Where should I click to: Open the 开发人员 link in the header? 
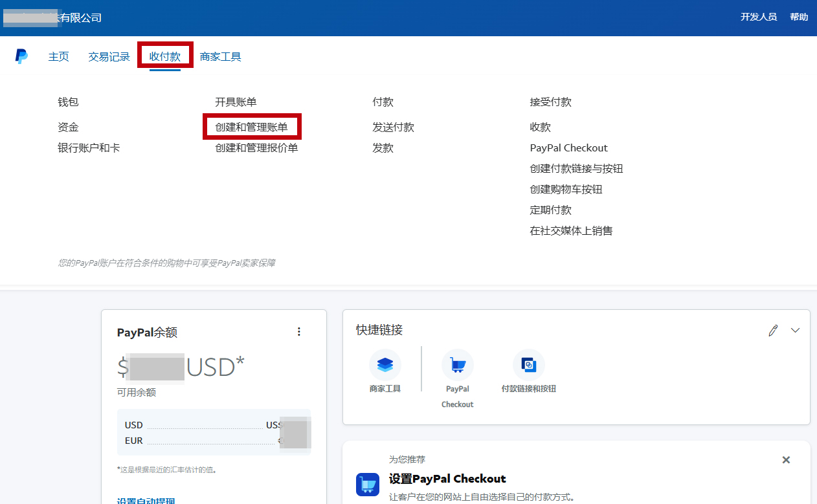point(759,17)
